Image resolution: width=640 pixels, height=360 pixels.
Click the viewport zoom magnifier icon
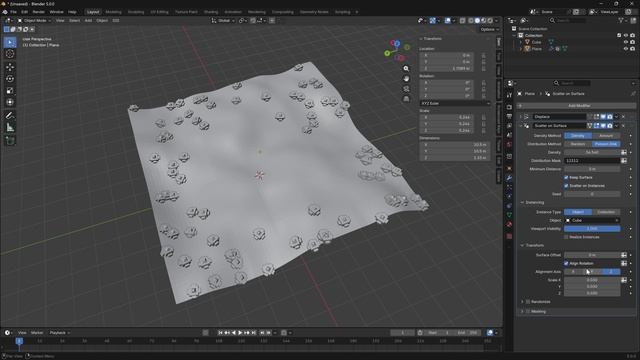tap(406, 69)
